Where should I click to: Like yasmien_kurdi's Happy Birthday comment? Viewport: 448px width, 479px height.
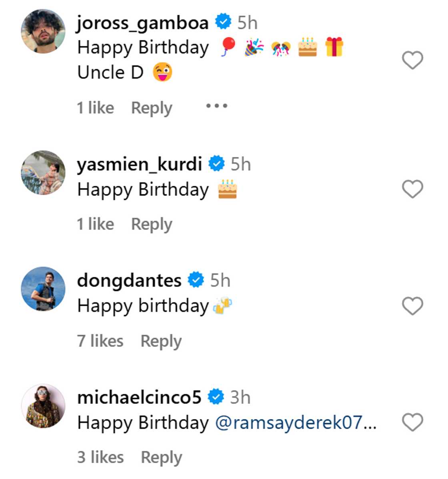[x=412, y=189]
